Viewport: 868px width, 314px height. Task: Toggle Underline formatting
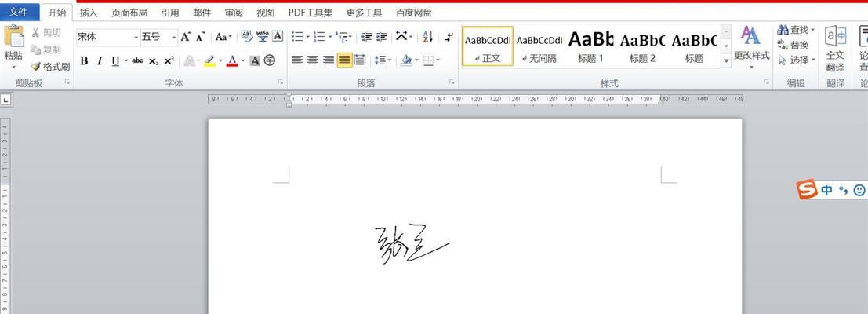click(x=115, y=61)
